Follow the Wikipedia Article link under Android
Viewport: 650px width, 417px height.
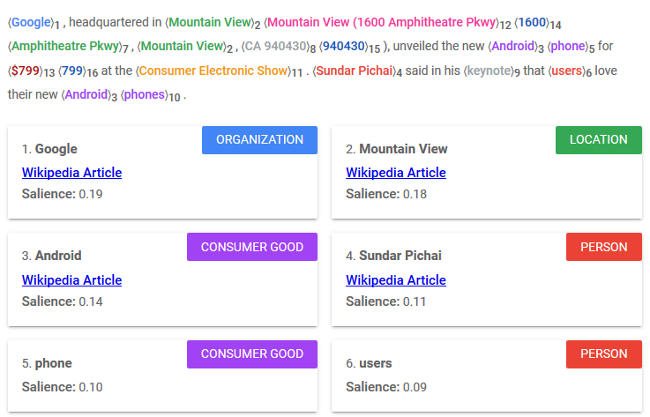point(72,280)
